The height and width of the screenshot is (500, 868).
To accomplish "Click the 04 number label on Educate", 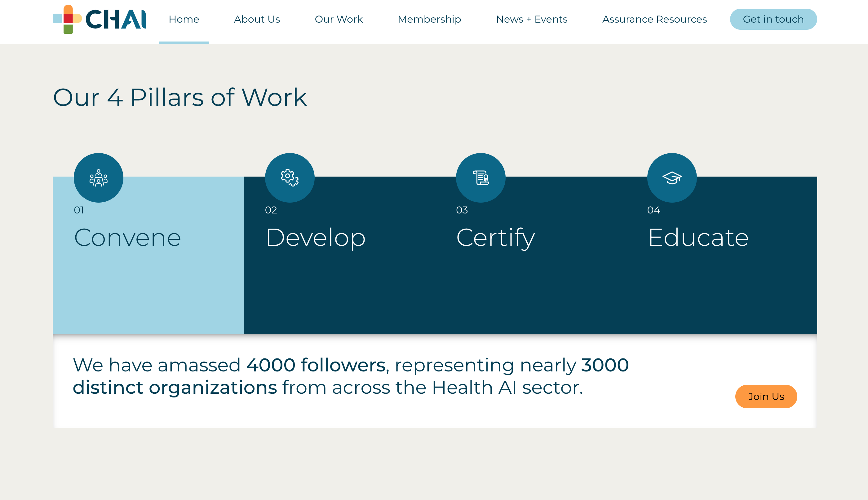I will (x=653, y=210).
